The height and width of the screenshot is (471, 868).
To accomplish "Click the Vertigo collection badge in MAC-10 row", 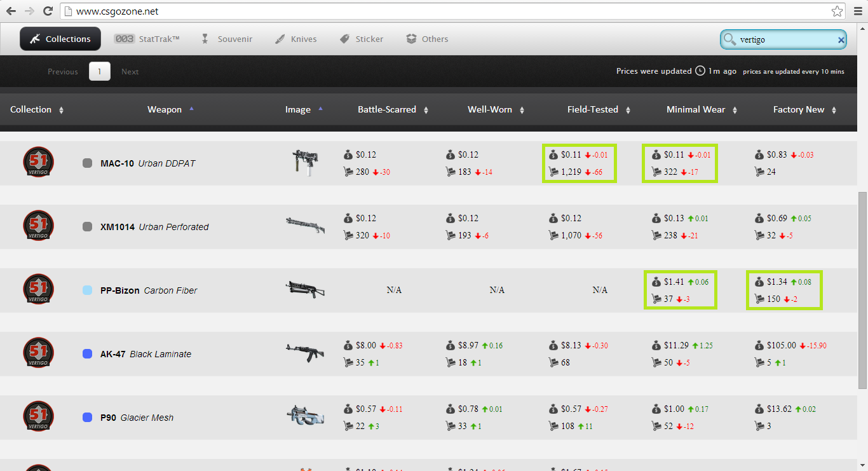I will pos(38,162).
